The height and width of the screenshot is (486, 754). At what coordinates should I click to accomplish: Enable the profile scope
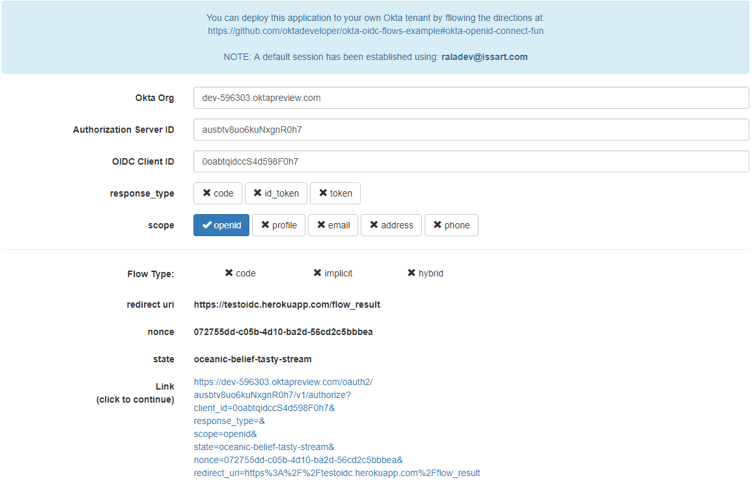279,225
